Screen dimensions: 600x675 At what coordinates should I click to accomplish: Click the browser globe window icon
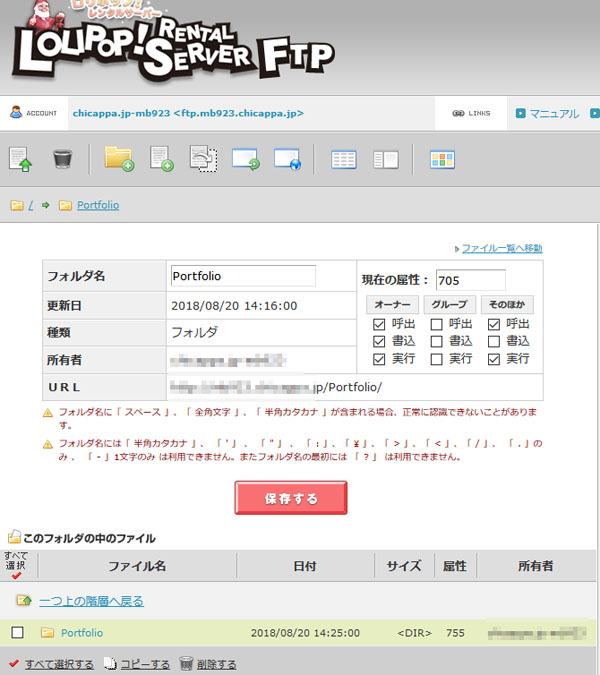point(287,159)
